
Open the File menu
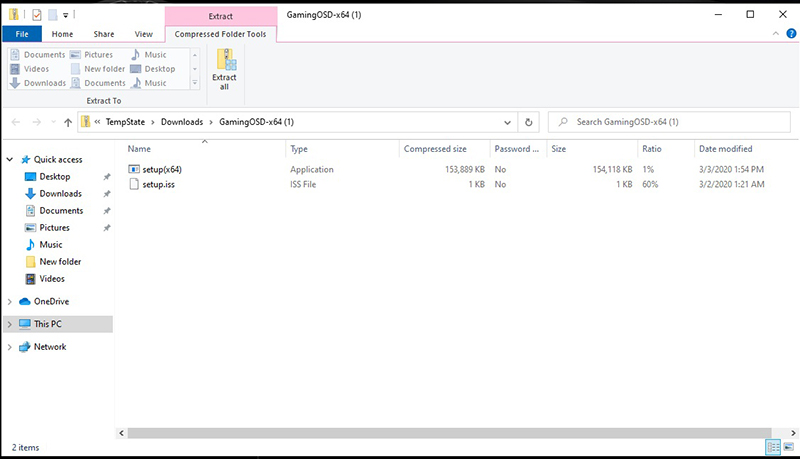point(22,34)
